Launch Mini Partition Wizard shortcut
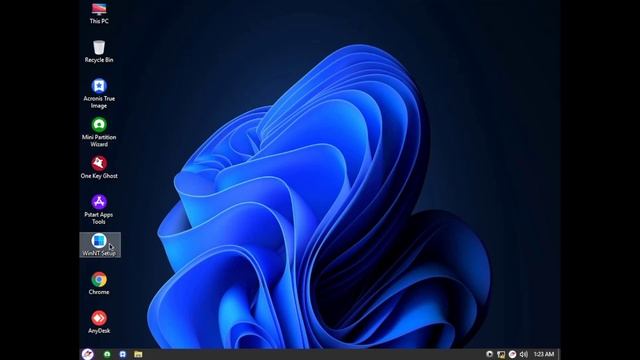This screenshot has height=360, width=640. click(x=99, y=132)
